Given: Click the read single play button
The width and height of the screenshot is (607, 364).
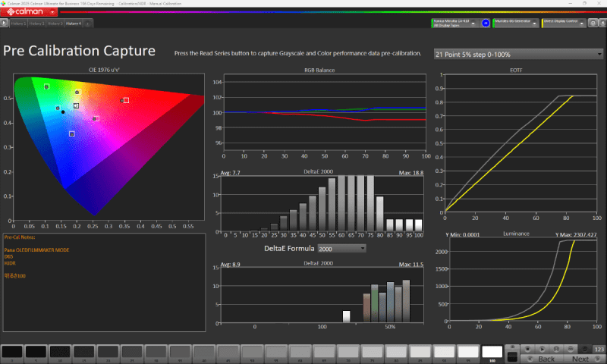Looking at the screenshot, I should pos(543,348).
